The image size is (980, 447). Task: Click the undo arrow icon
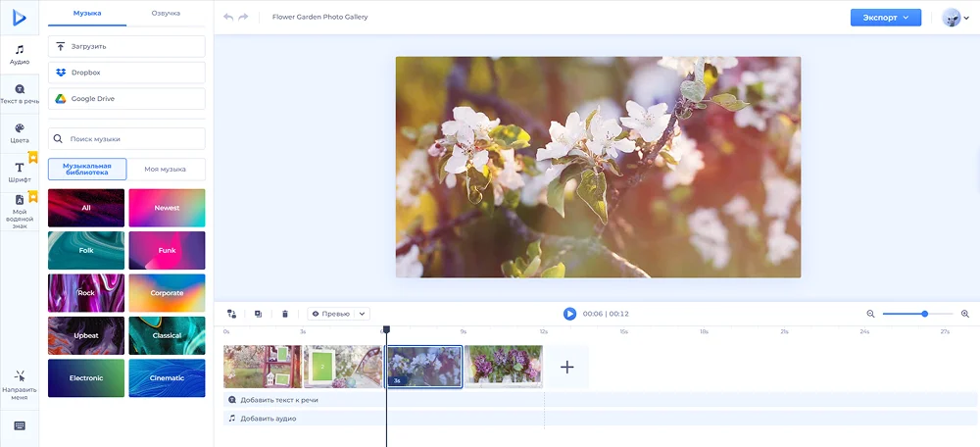click(x=228, y=17)
